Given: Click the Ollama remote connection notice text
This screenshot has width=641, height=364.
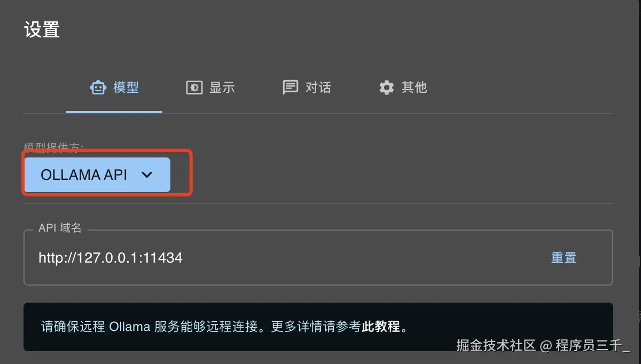Looking at the screenshot, I should click(225, 327).
